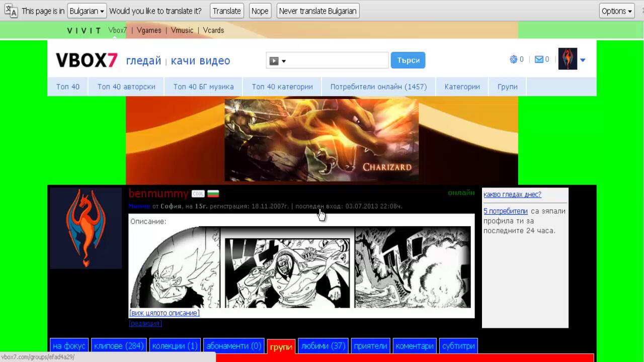The image size is (644, 362).
Task: Open the messages envelope icon
Action: pos(539,59)
